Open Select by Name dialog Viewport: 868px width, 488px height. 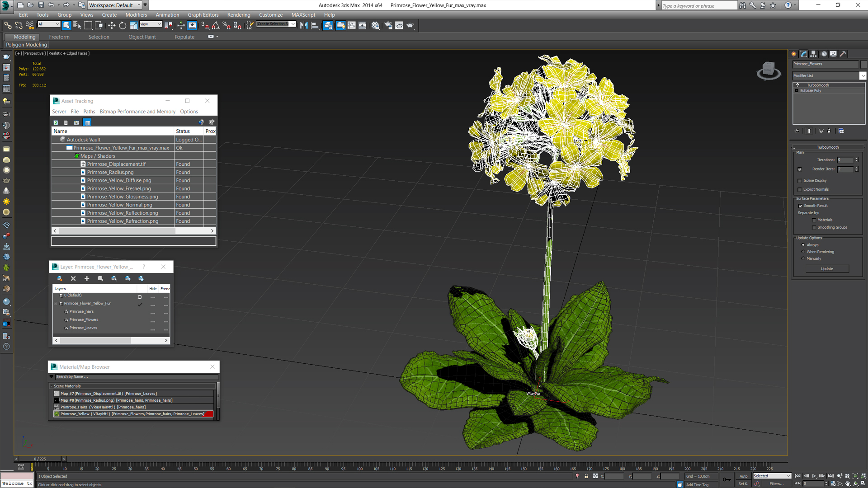77,25
